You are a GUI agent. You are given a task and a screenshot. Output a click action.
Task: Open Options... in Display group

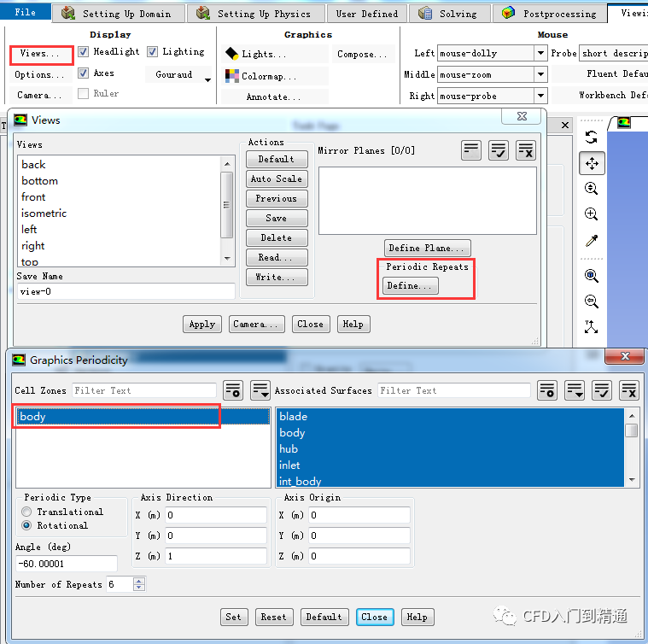coord(39,74)
